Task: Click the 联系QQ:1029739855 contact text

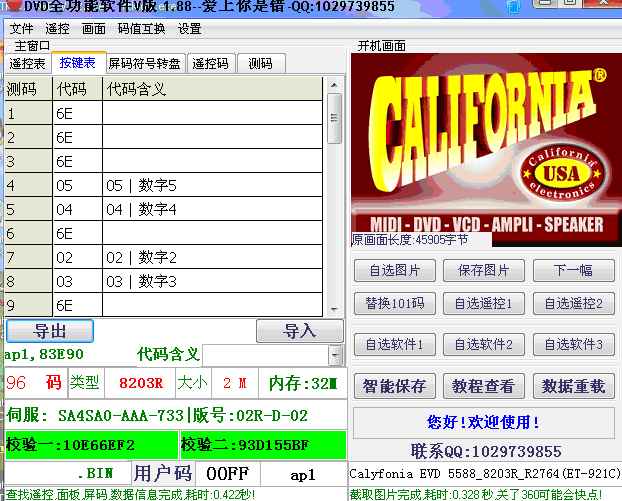Action: click(x=486, y=451)
